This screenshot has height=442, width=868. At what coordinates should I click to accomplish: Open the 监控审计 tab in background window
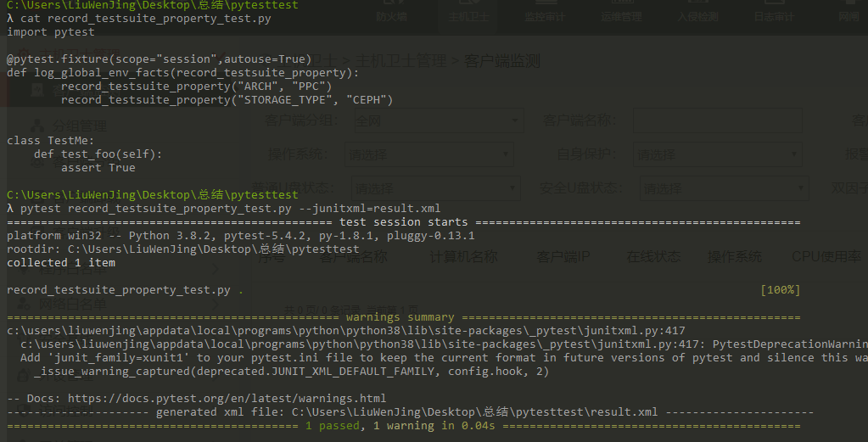point(545,17)
